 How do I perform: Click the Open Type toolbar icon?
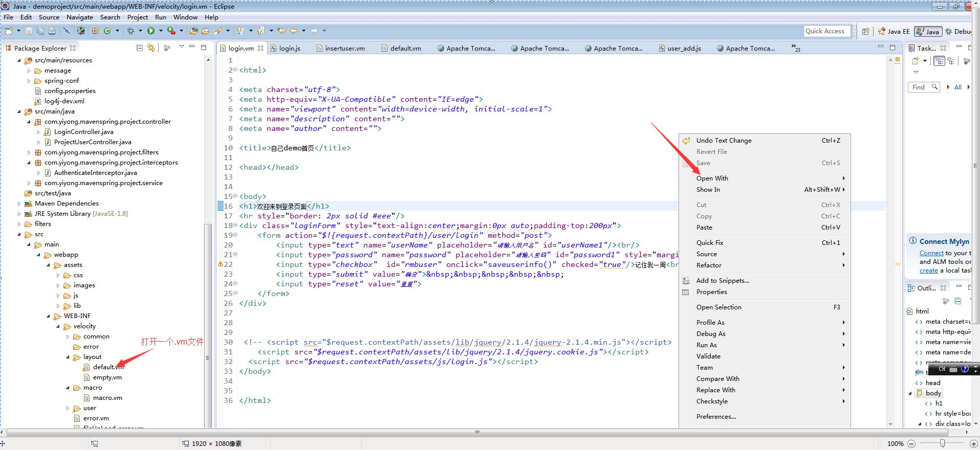click(x=193, y=31)
